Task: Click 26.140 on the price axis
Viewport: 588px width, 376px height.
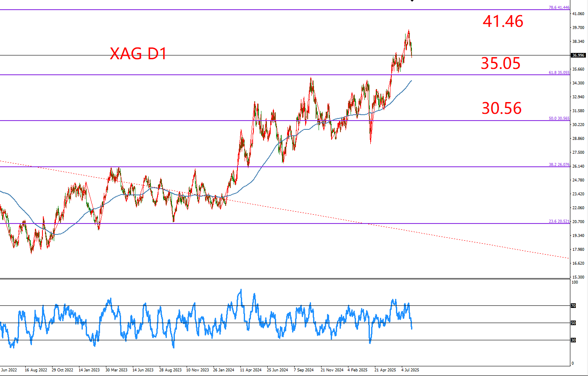Action: tap(578, 166)
